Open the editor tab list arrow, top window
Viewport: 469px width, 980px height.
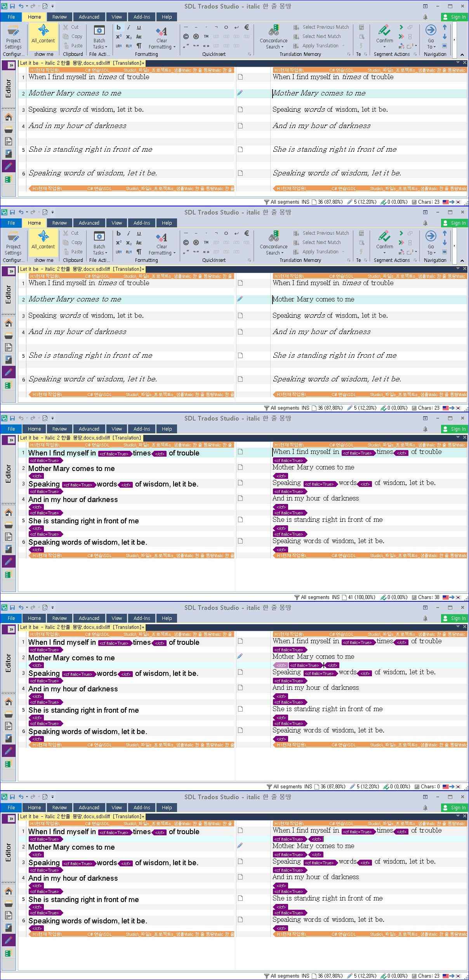pyautogui.click(x=458, y=62)
